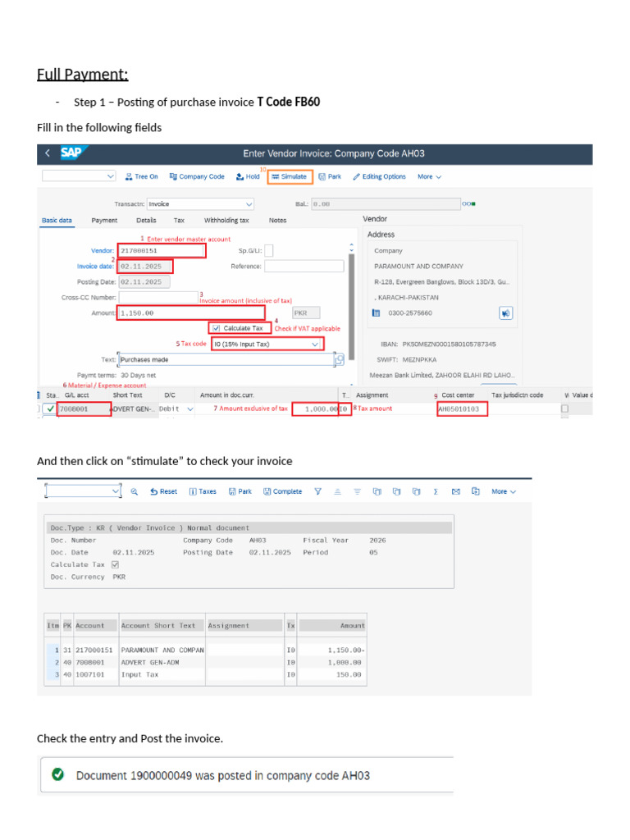This screenshot has height=840, width=630.
Task: Select the ADVERT GEN-ADM row in the simulation table
Action: (x=206, y=662)
